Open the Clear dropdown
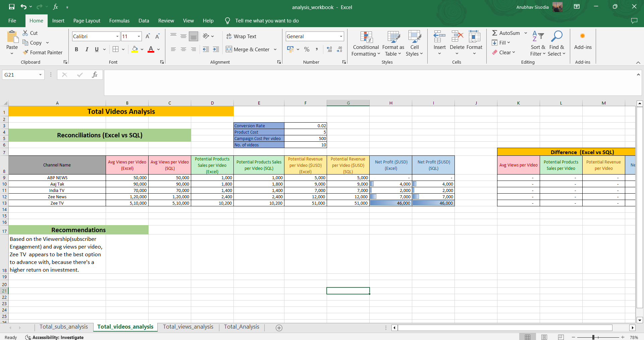Screen dimensions: 644x340 [504, 52]
